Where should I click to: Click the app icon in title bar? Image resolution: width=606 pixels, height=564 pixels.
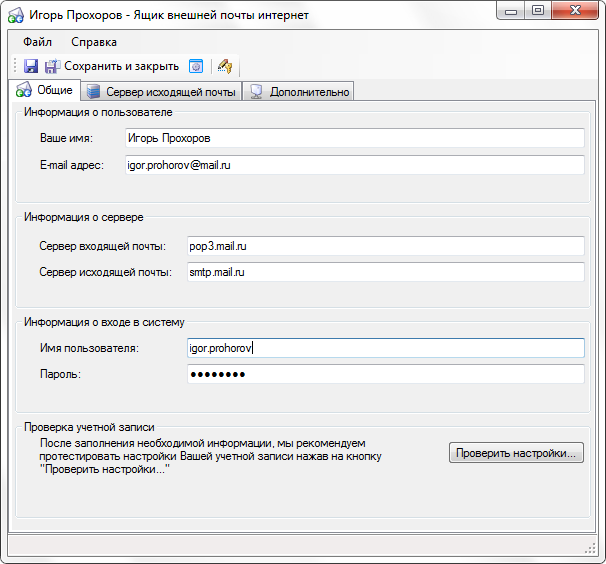click(16, 15)
